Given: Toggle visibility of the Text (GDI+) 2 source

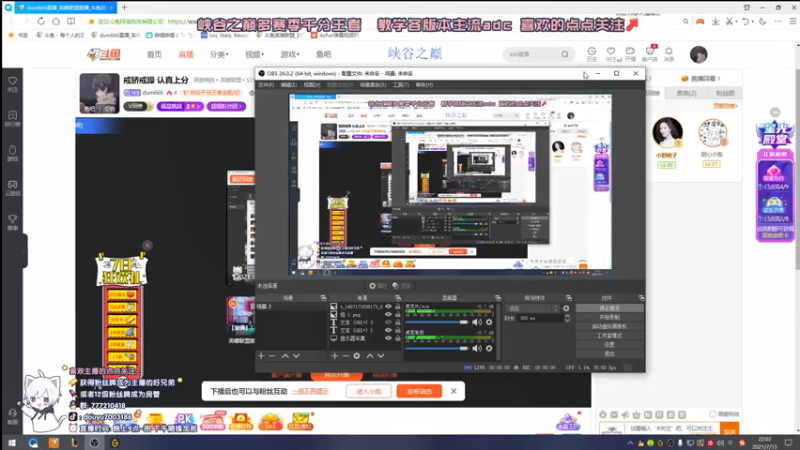Looking at the screenshot, I should pos(388,330).
